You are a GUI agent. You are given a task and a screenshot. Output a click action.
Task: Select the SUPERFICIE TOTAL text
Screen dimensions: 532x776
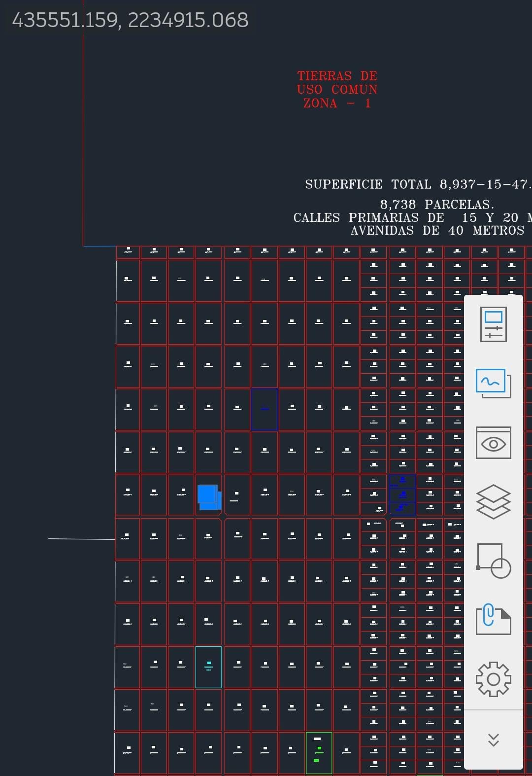[x=417, y=184]
